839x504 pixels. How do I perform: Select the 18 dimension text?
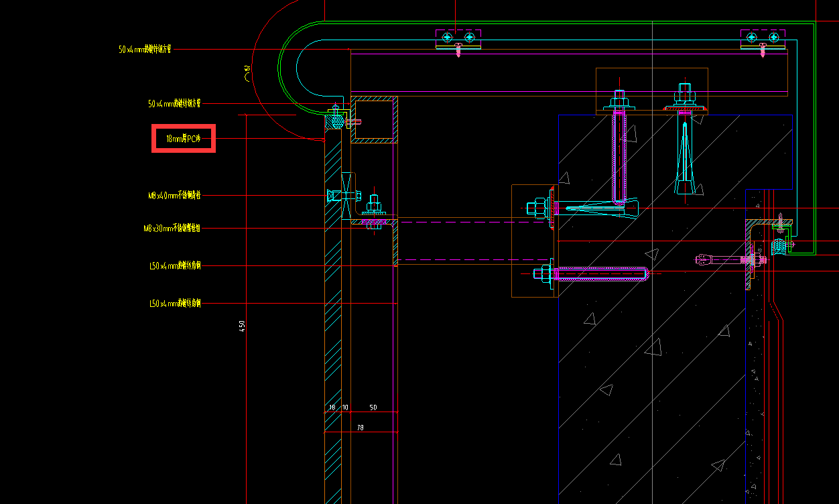pyautogui.click(x=332, y=407)
